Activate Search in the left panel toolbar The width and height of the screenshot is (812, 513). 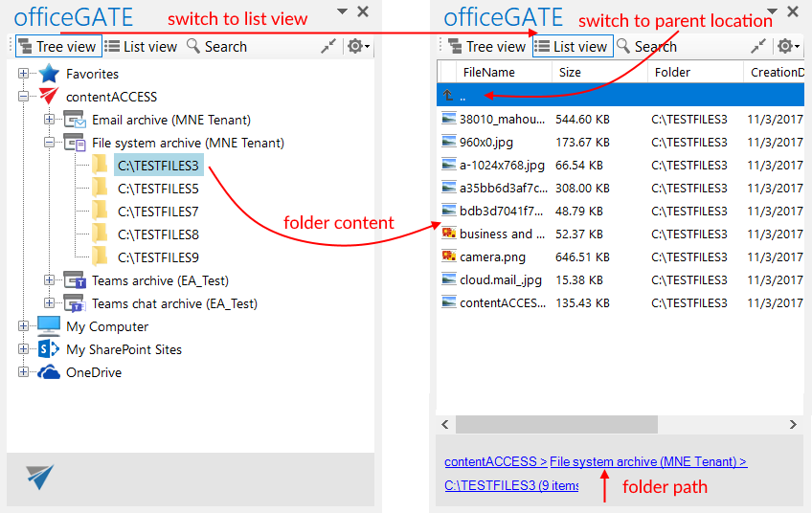pos(216,46)
